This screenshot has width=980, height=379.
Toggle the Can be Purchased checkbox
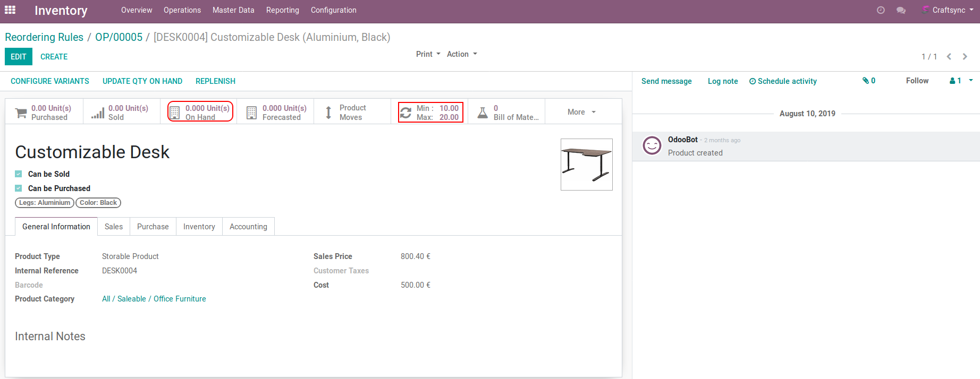(19, 188)
